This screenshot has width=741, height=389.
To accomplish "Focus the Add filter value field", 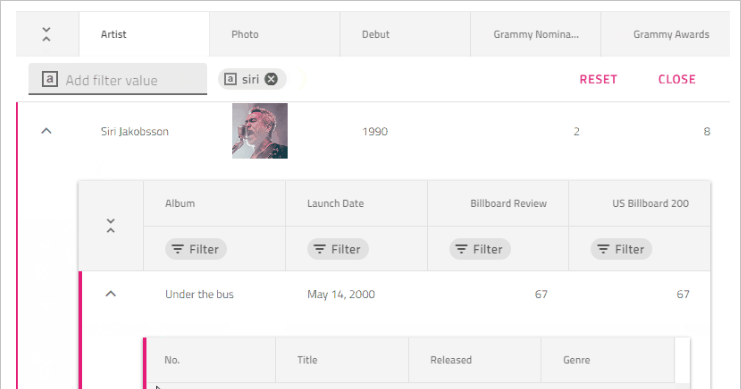I will point(118,79).
